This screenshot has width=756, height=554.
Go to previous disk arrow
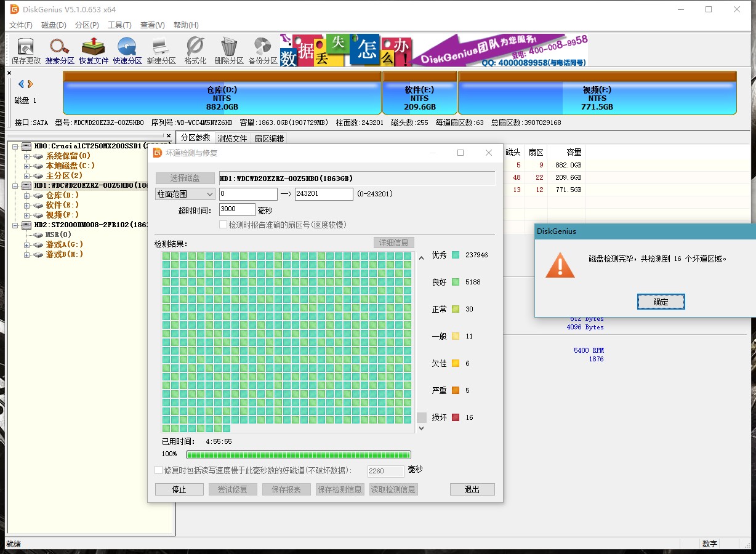pyautogui.click(x=21, y=84)
